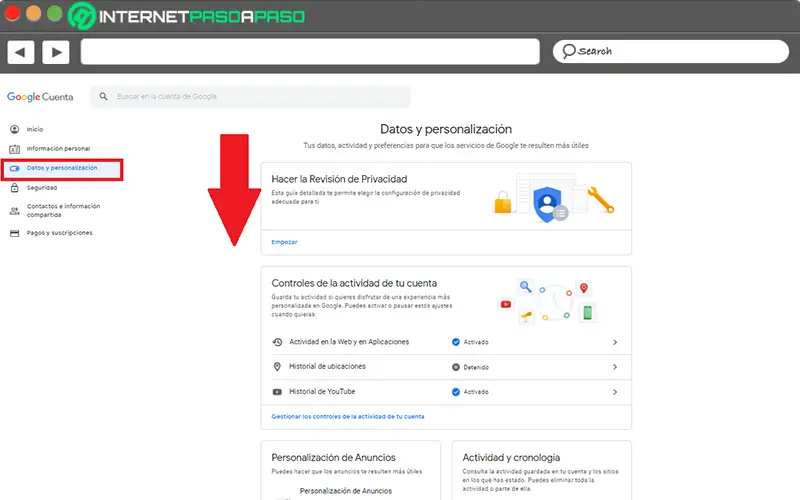Click the orange minimize window button

point(33,13)
